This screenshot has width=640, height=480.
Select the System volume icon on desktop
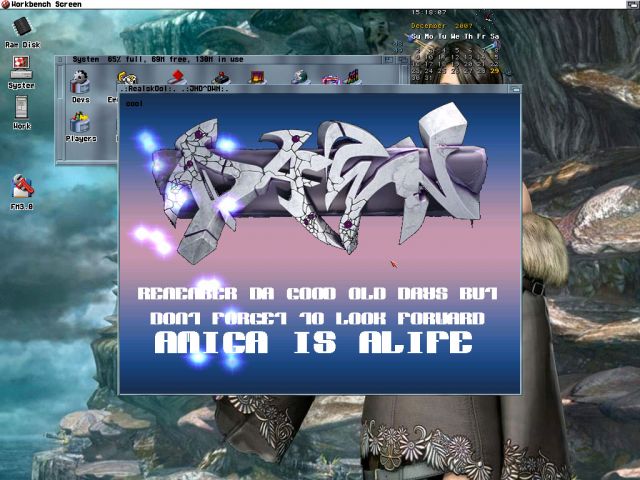[x=21, y=73]
